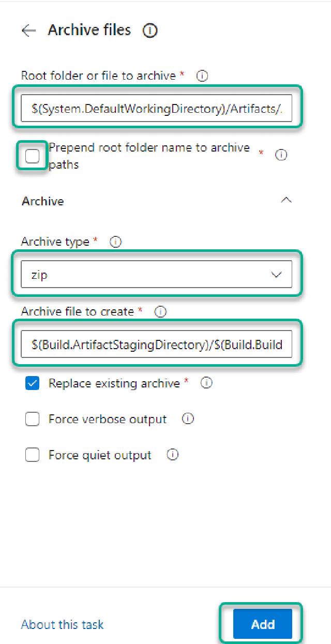Focus the Archive file to create field

pos(156,345)
